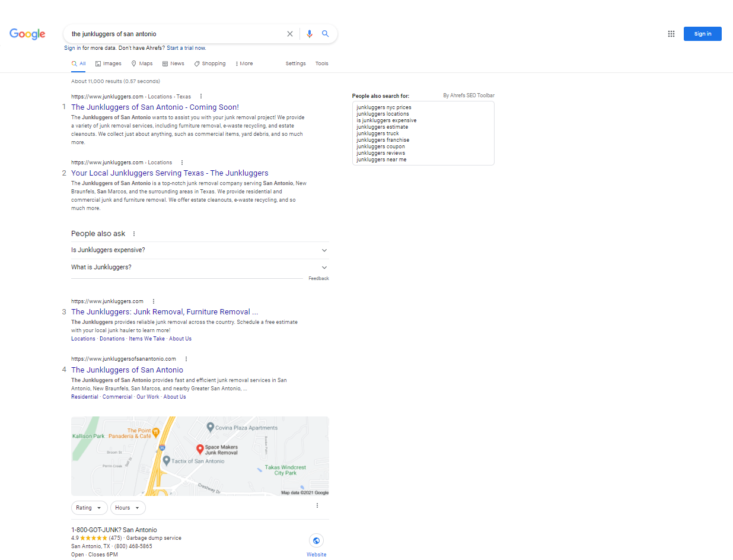Screen dimensions: 733x560
Task: Open the More search categories menu
Action: click(x=244, y=63)
